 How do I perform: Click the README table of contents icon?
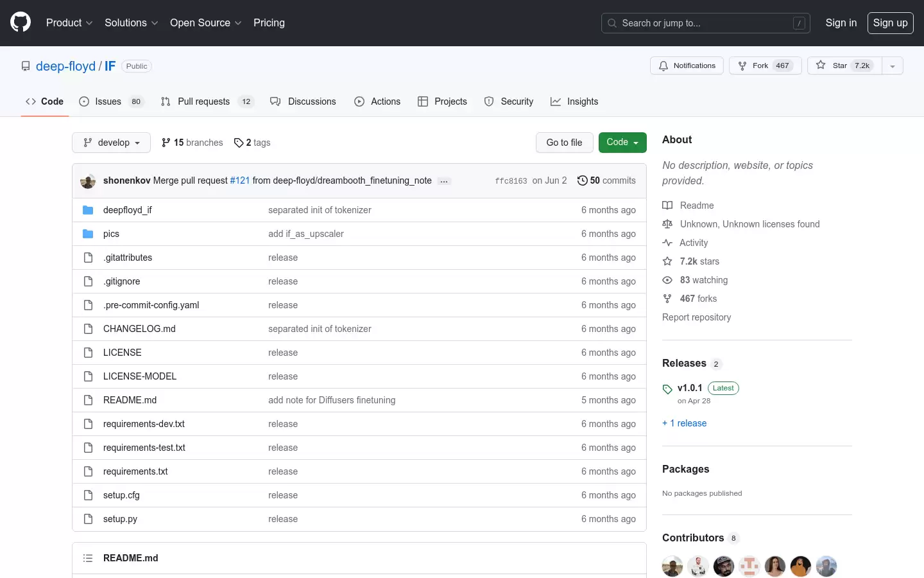click(x=88, y=558)
